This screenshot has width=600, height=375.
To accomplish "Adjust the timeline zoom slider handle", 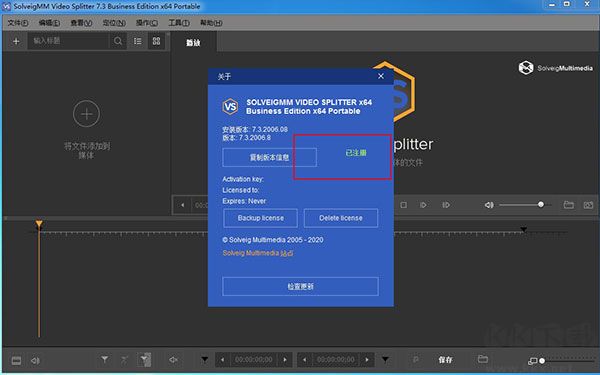I will pyautogui.click(x=542, y=360).
